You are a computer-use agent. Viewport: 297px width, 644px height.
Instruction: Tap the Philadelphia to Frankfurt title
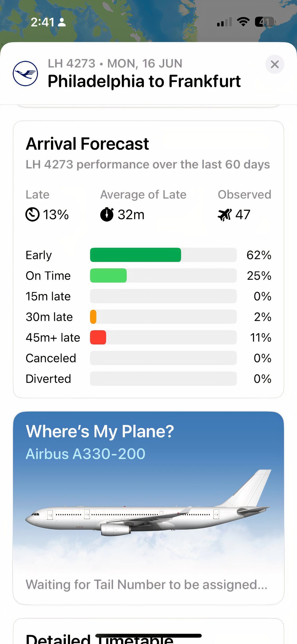(144, 81)
